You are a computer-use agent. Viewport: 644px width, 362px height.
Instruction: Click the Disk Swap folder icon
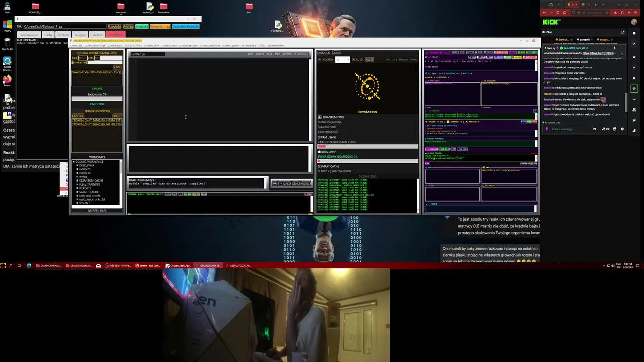tap(319, 152)
